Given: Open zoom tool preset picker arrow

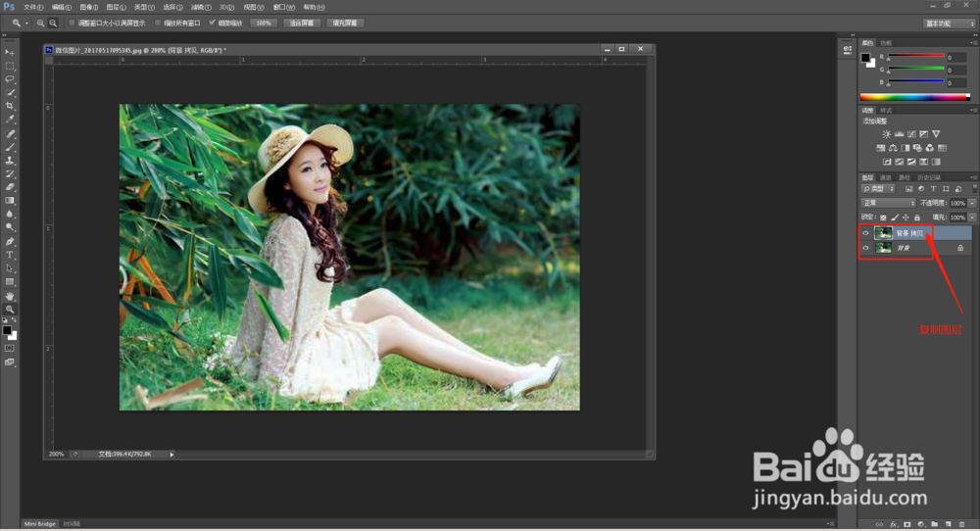Looking at the screenshot, I should (x=26, y=24).
